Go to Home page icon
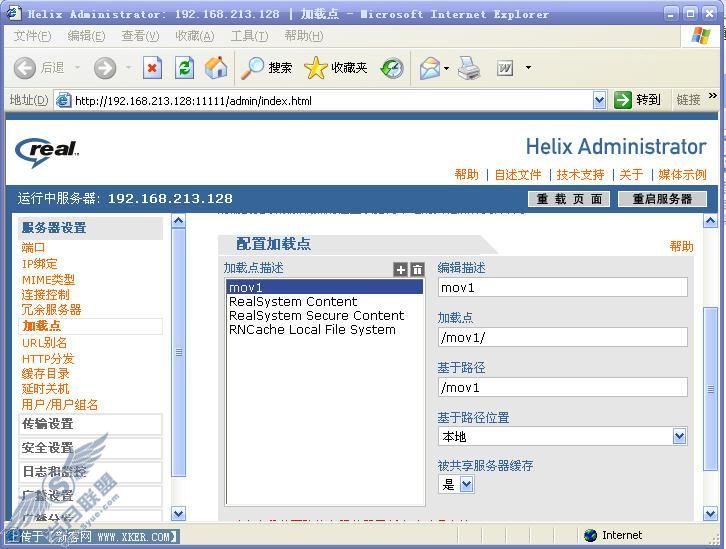726x549 pixels. (x=216, y=68)
